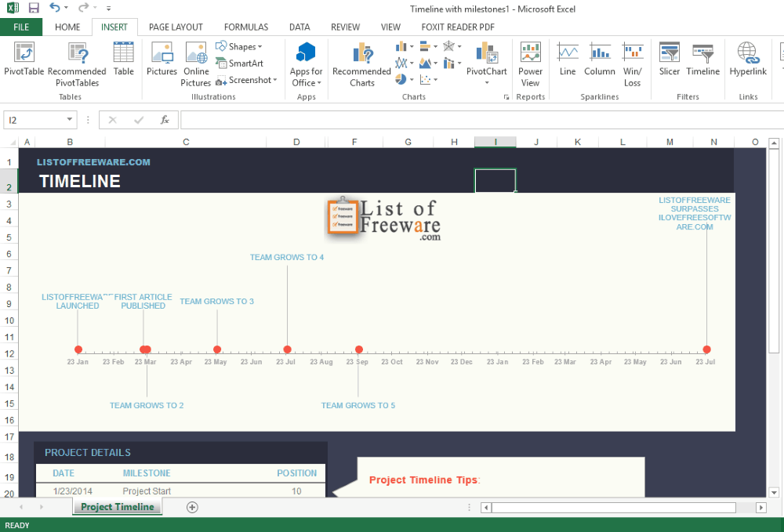
Task: Switch to the REVIEW tab
Action: click(x=345, y=27)
